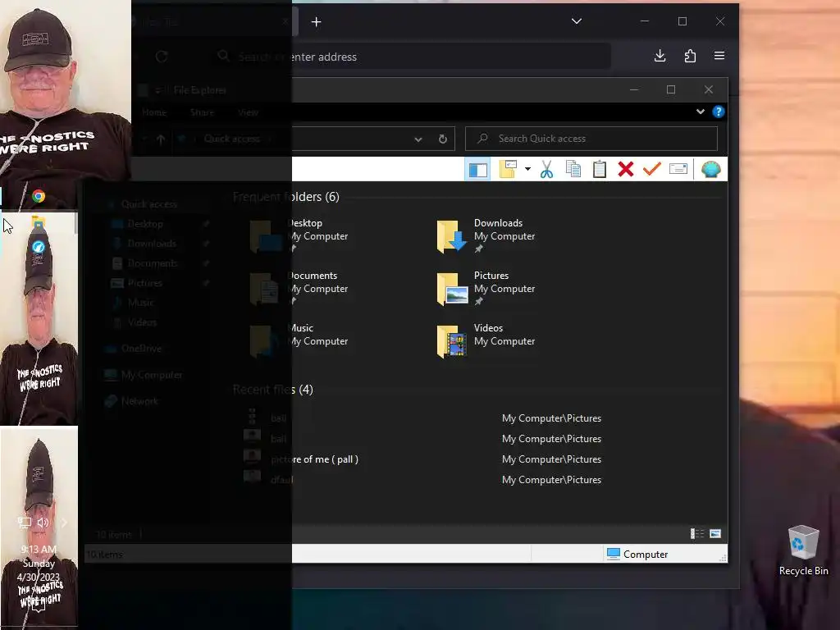Click the browser address search bar
This screenshot has width=840, height=630.
410,57
